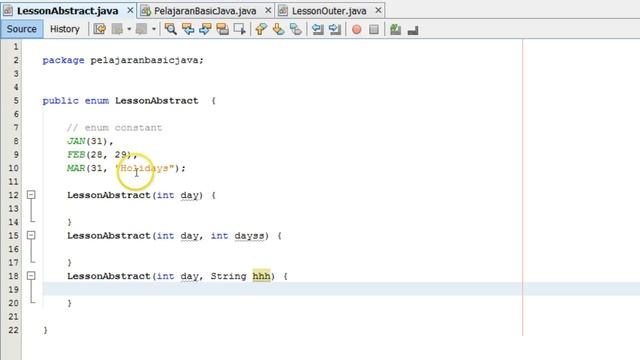640x360 pixels.
Task: Click the disabled Forward navigation icon
Action: 142,29
